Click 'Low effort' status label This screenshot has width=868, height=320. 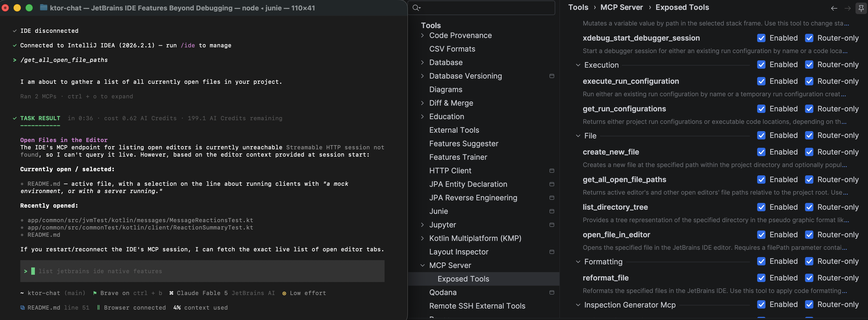(308, 293)
